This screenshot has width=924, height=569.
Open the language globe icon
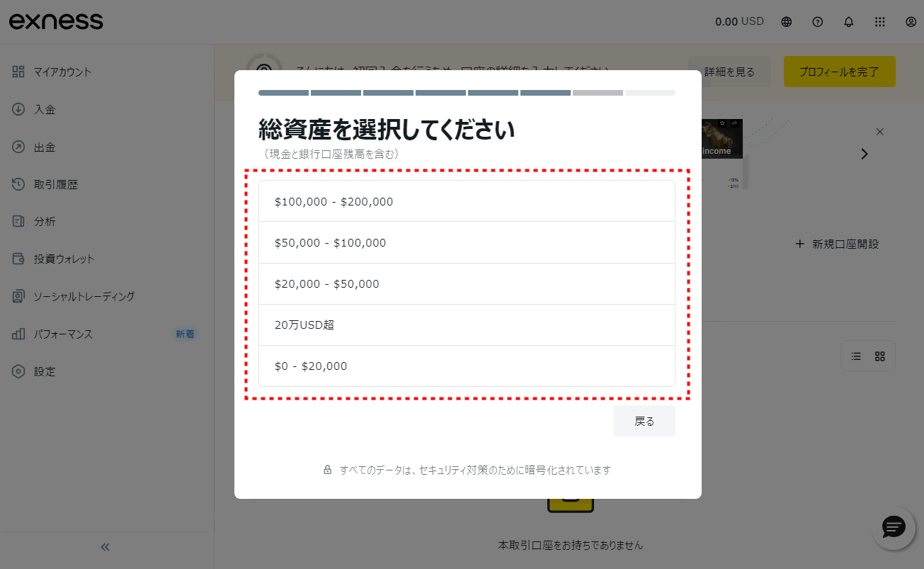(787, 22)
